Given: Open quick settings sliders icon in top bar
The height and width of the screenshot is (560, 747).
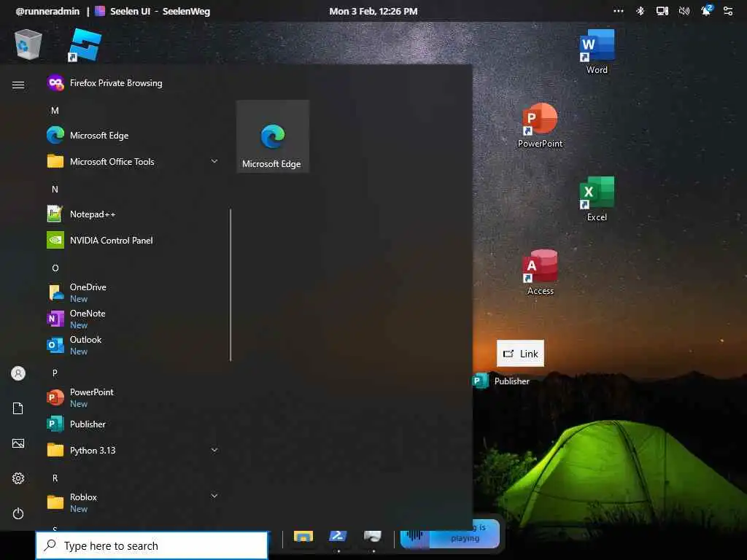Looking at the screenshot, I should (x=728, y=11).
